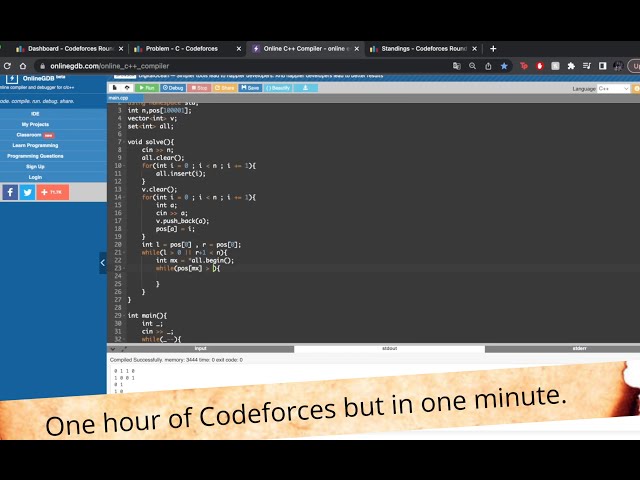The width and height of the screenshot is (640, 480).
Task: Open the Language dropdown showing C++
Action: pos(613,89)
